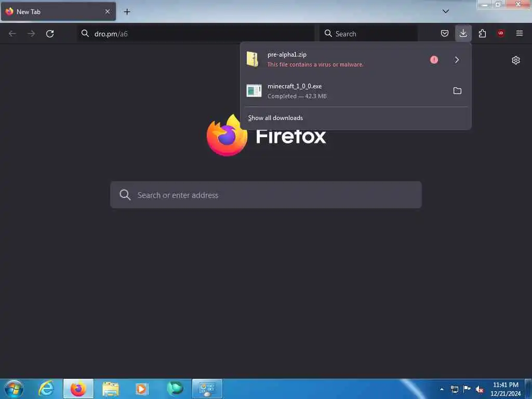Open the Action Center flag icon

467,389
